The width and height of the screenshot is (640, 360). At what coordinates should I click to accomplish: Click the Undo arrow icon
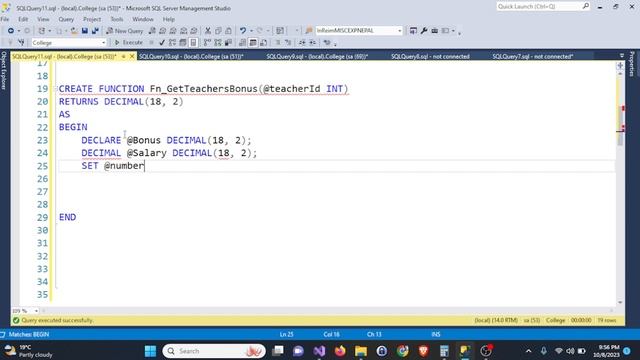(243, 31)
